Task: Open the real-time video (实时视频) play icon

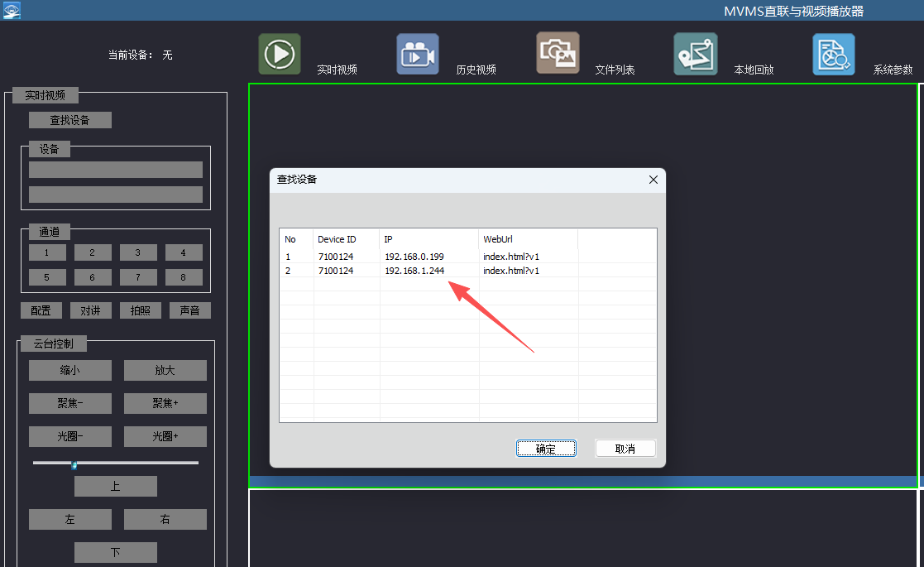Action: click(x=280, y=55)
